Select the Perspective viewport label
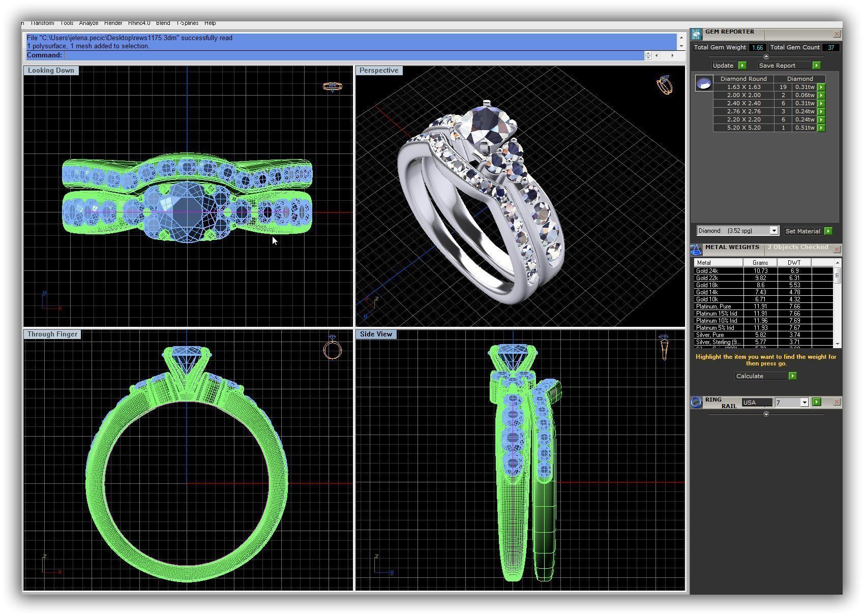 click(379, 71)
